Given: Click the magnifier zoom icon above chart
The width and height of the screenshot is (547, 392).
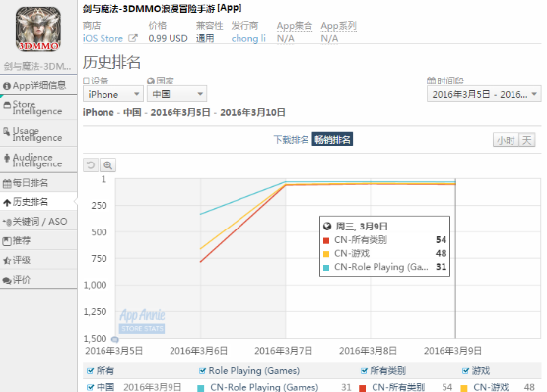Looking at the screenshot, I should [108, 164].
